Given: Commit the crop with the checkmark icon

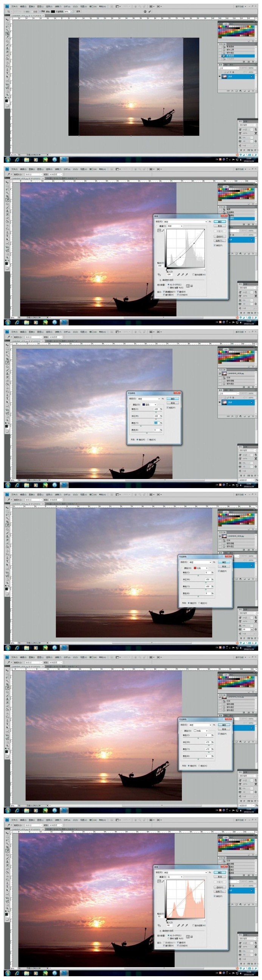Looking at the screenshot, I should (150, 11).
